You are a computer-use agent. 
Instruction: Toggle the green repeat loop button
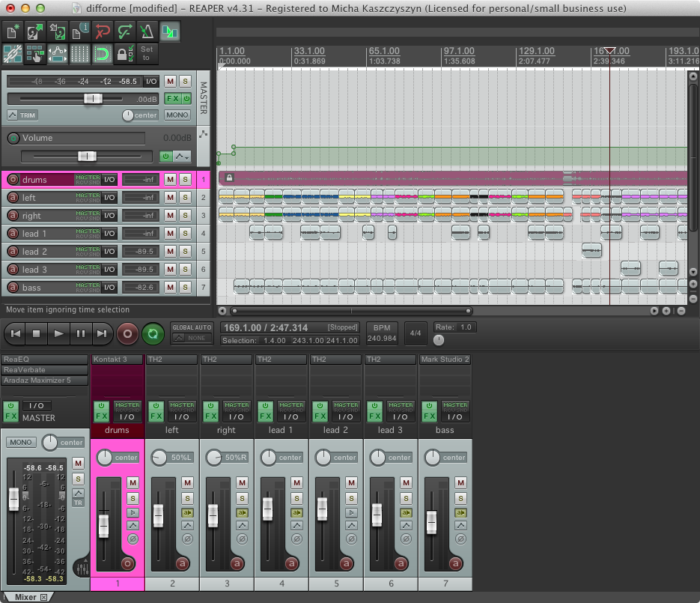pyautogui.click(x=153, y=333)
